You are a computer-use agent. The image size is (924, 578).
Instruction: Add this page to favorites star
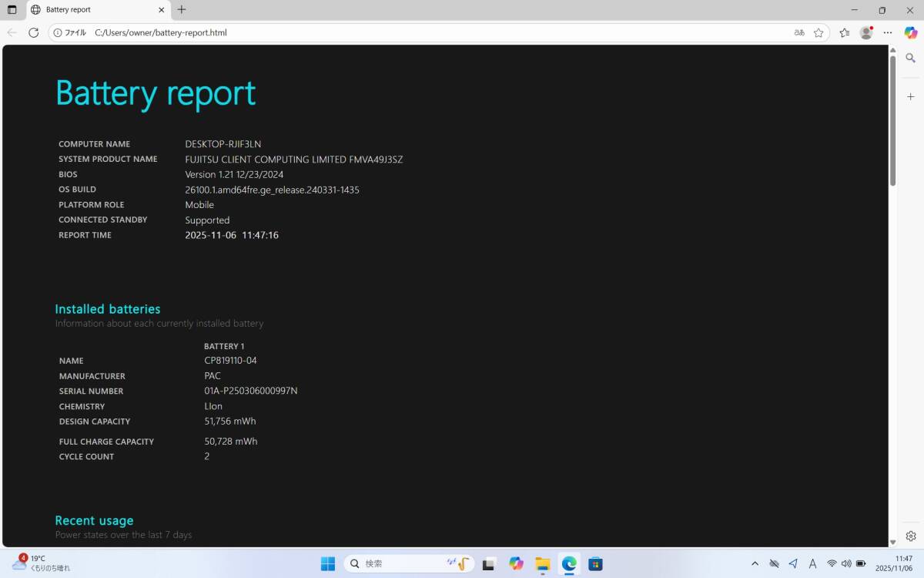(x=819, y=32)
